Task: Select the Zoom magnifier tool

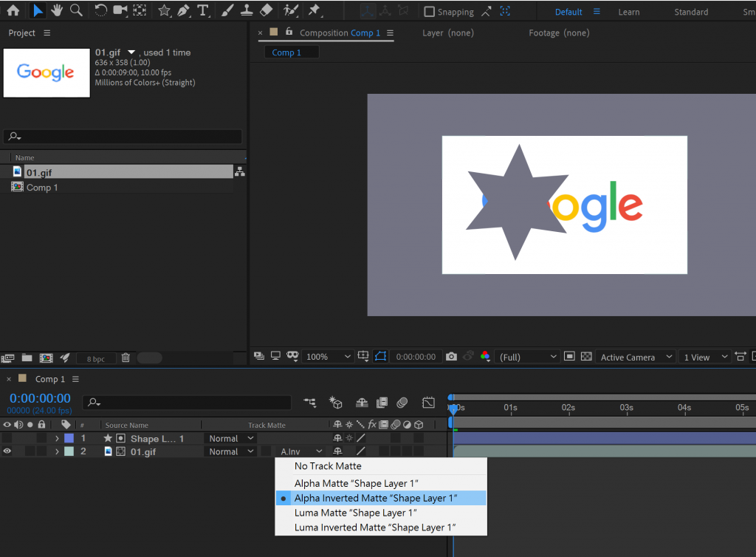Action: click(x=76, y=11)
